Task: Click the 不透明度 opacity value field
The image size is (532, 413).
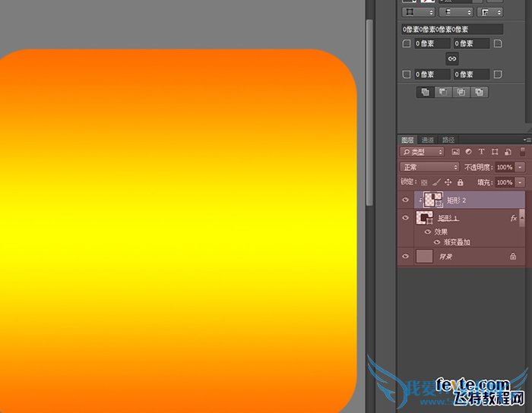Action: 505,167
